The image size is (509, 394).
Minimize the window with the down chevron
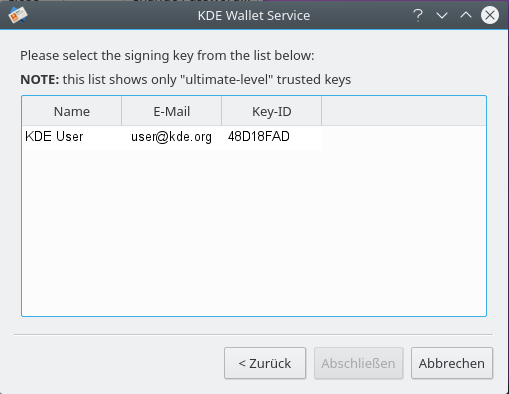point(442,15)
